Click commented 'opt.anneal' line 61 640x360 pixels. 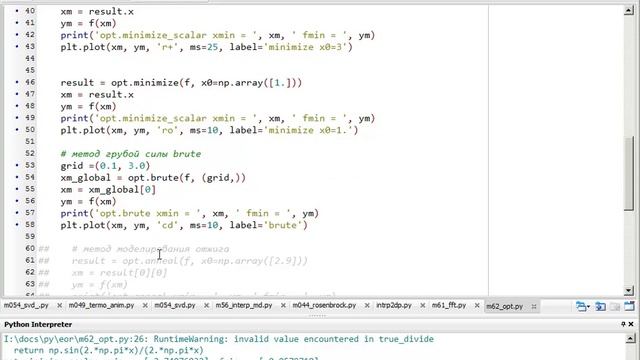(189, 261)
